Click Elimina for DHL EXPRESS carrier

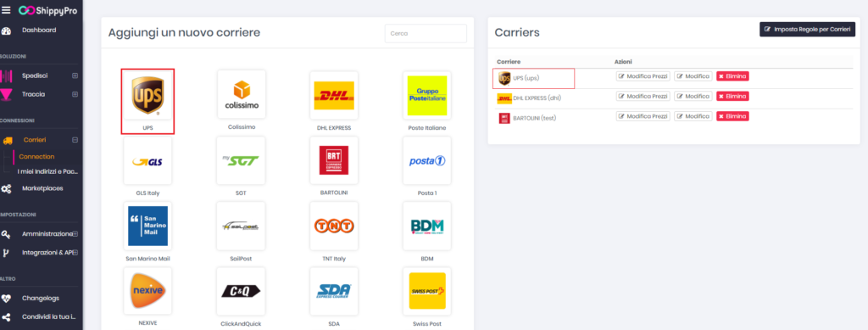point(732,97)
